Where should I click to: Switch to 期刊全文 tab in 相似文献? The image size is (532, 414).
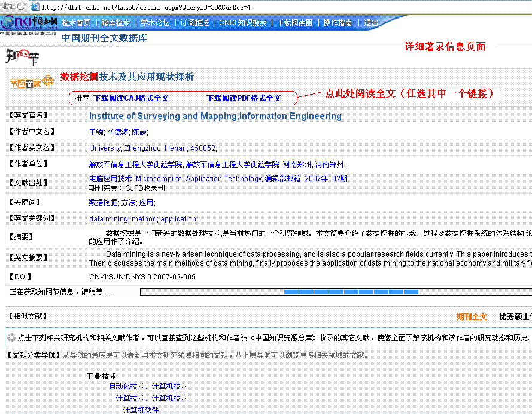[x=472, y=316]
